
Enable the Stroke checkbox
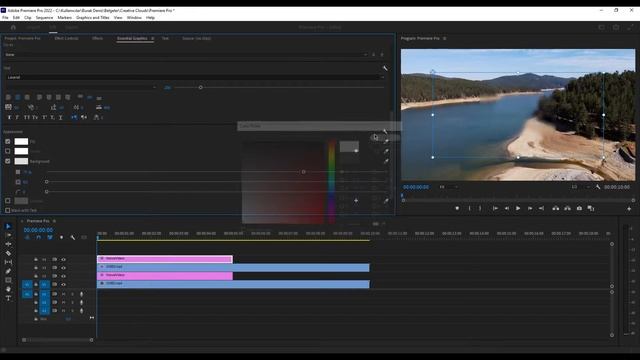(x=8, y=151)
